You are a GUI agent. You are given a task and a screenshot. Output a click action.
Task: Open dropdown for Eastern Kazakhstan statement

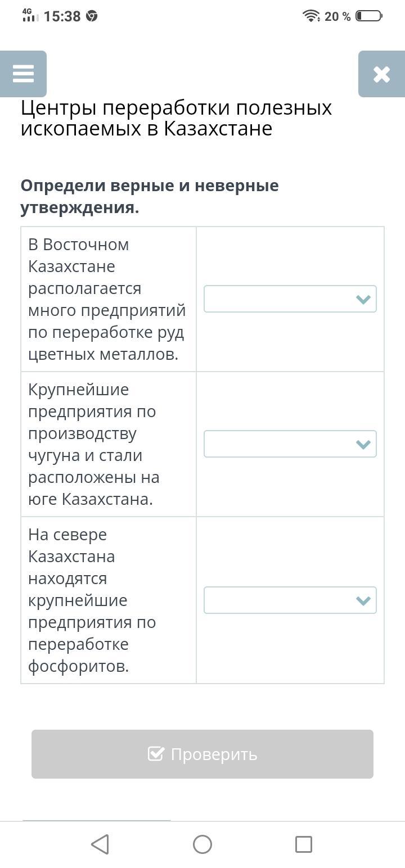[290, 299]
